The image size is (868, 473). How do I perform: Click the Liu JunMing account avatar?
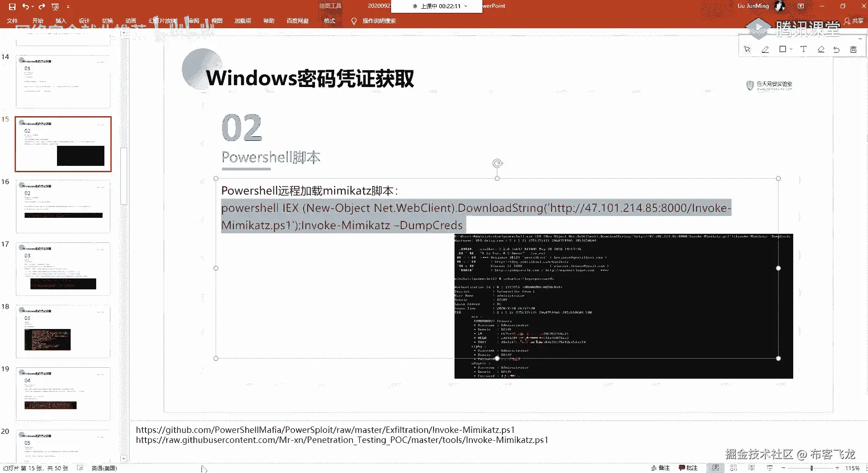tap(780, 6)
